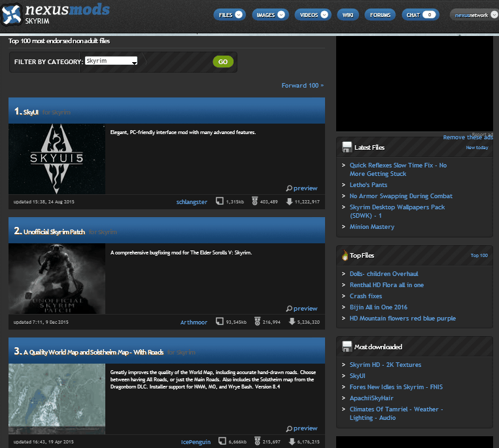
Task: Click the SkyUI file size icon
Action: [x=220, y=201]
